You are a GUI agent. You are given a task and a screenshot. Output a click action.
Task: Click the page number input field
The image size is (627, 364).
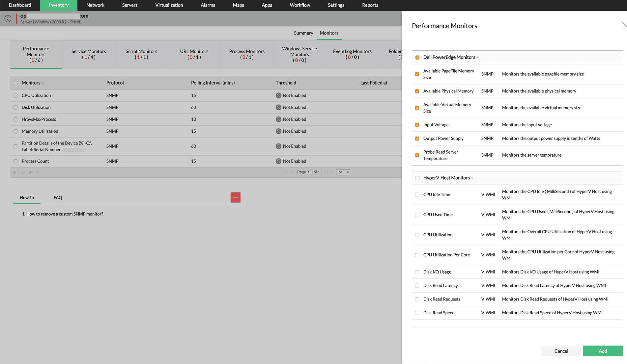(x=309, y=172)
